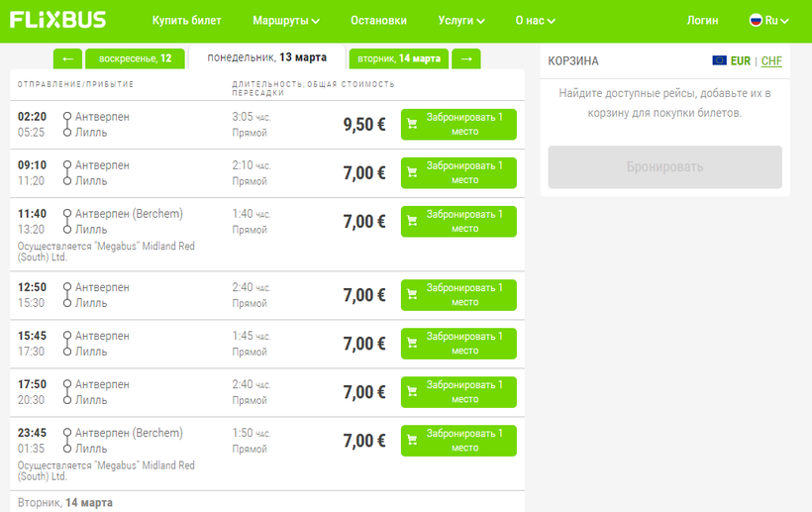Select the воскресенье, 12 date tab
This screenshot has width=812, height=512.
[135, 58]
